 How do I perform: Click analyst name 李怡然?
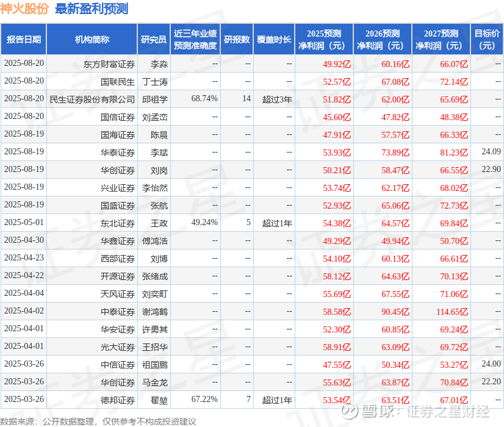155,188
